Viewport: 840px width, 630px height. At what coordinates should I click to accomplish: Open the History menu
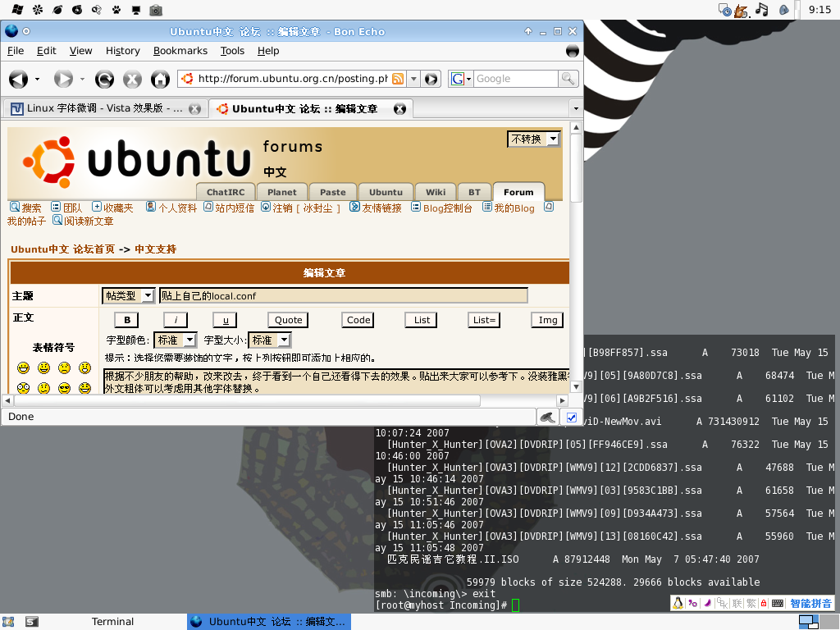click(123, 51)
